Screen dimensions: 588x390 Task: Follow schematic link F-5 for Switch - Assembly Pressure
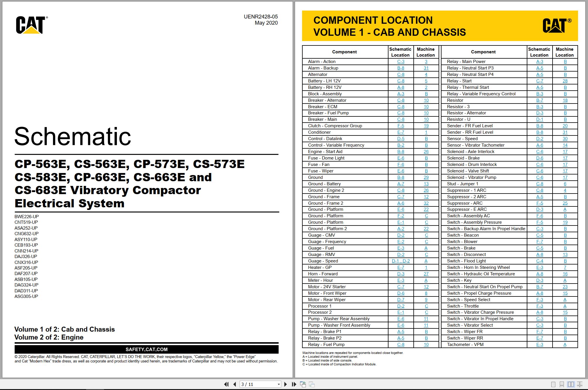point(540,222)
